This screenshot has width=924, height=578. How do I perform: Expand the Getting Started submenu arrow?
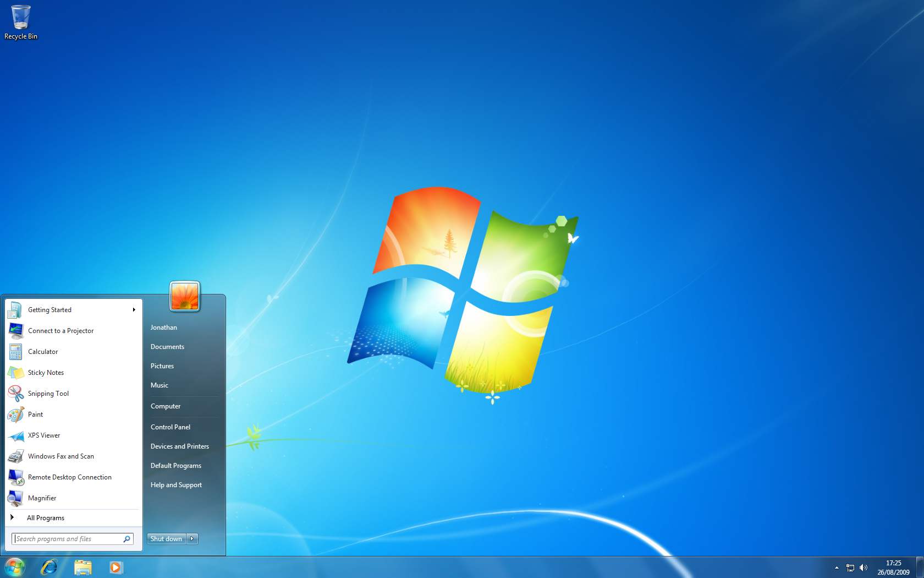[x=134, y=310]
